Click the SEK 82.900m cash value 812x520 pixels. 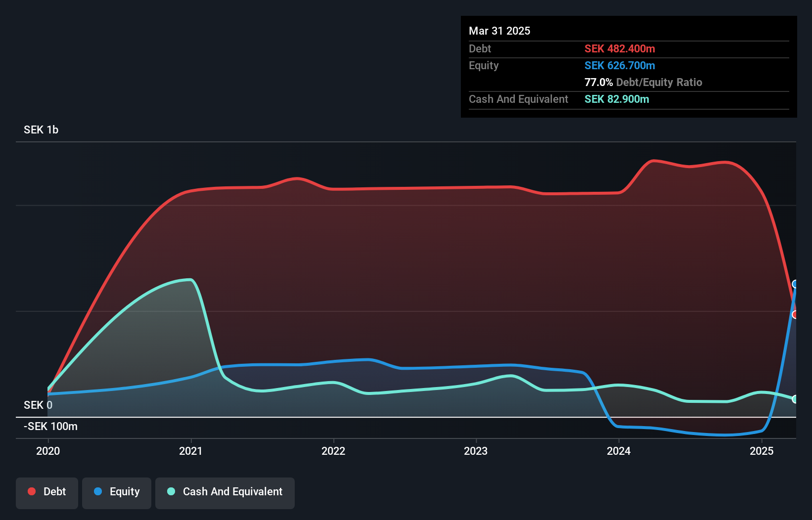[x=617, y=99]
